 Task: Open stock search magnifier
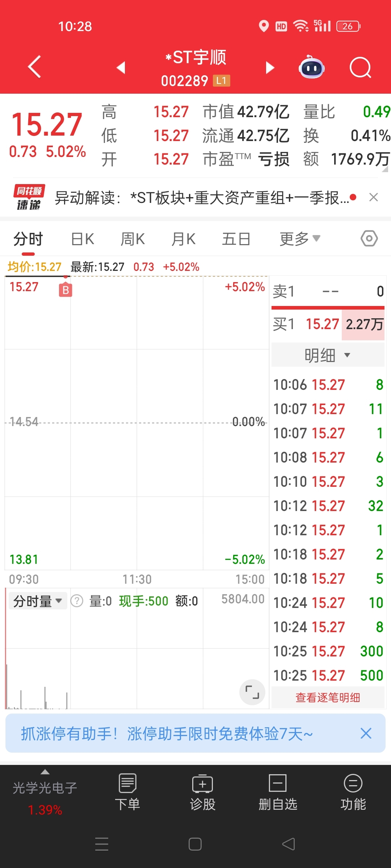[361, 67]
